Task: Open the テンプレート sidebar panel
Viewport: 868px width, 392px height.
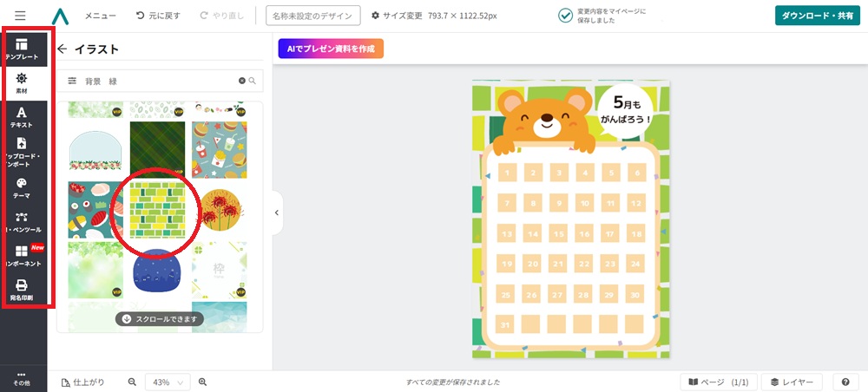Action: pos(22,48)
